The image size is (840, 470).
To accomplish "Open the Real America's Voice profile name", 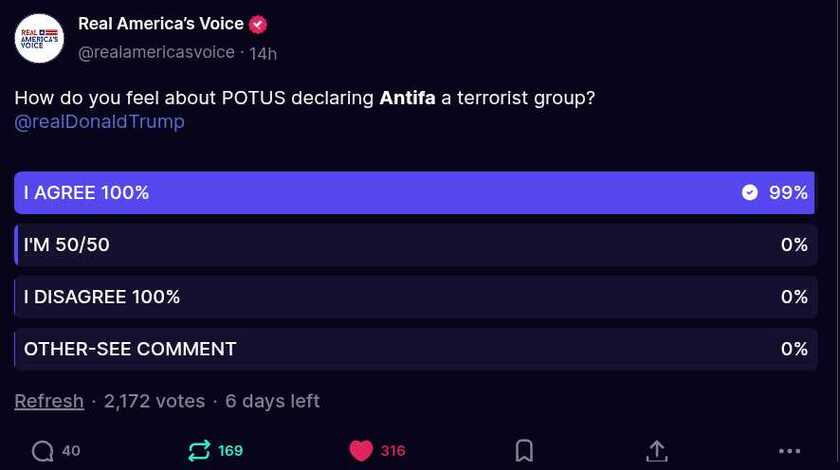I will point(160,25).
